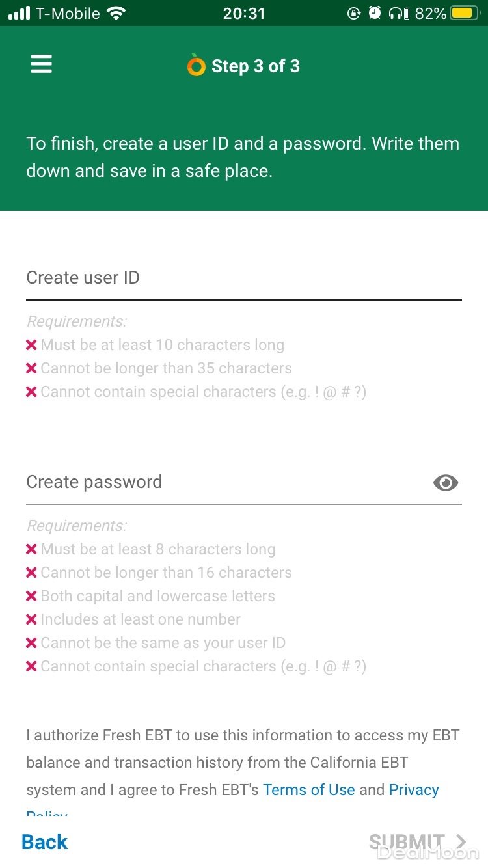Tap the Create password field
Image resolution: width=488 pixels, height=868 pixels.
pos(221,483)
